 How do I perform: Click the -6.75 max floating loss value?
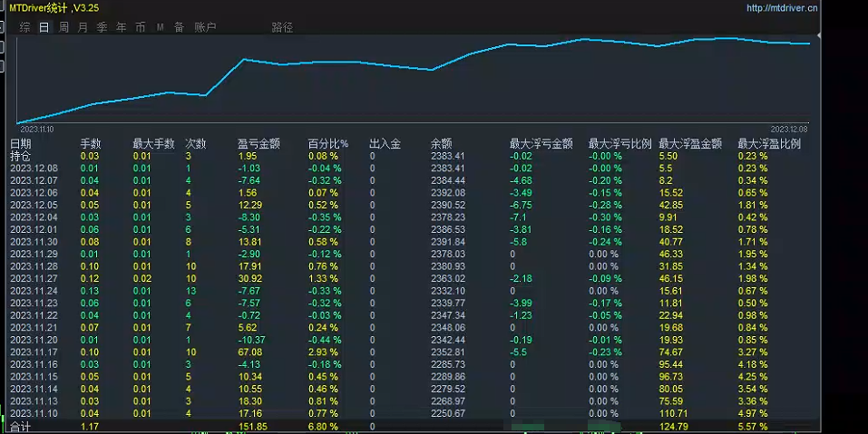click(521, 205)
